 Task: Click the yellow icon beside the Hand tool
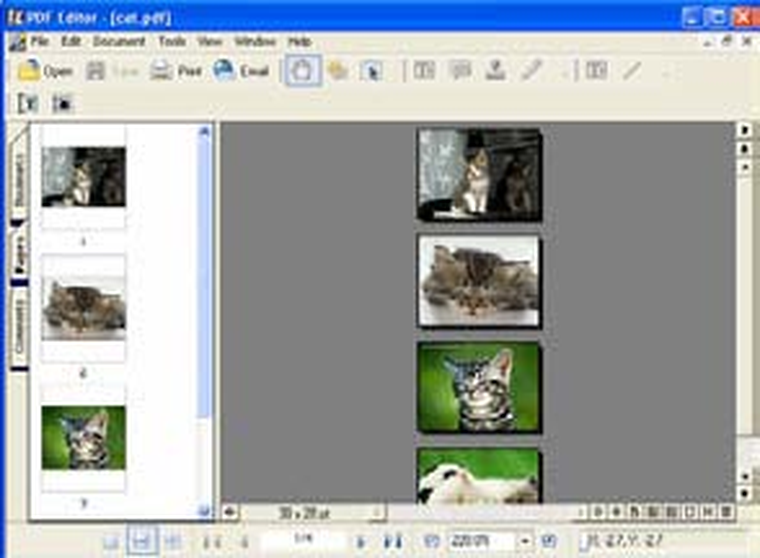(x=337, y=71)
